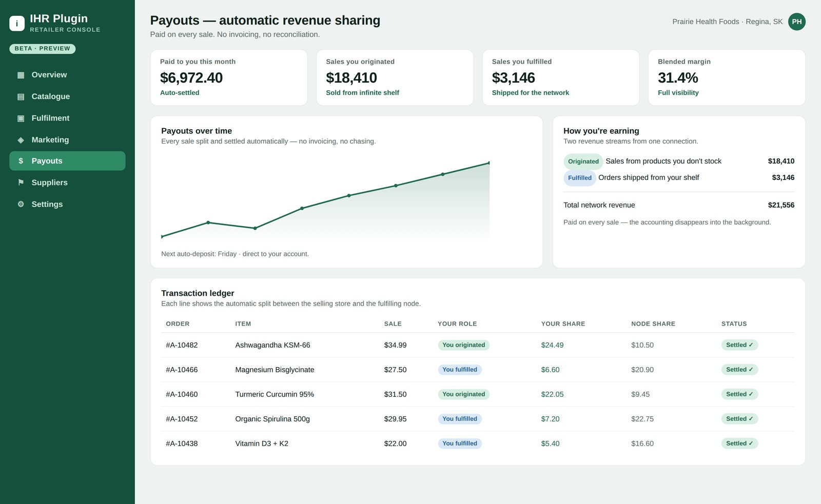Click the $24.49 your share value
This screenshot has width=821, height=504.
(552, 345)
